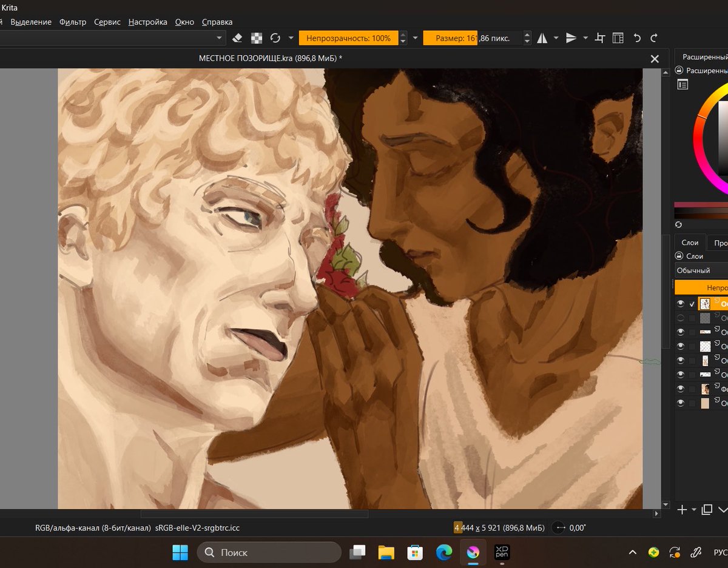
Task: Click Поиск taskbar search box
Action: click(269, 552)
